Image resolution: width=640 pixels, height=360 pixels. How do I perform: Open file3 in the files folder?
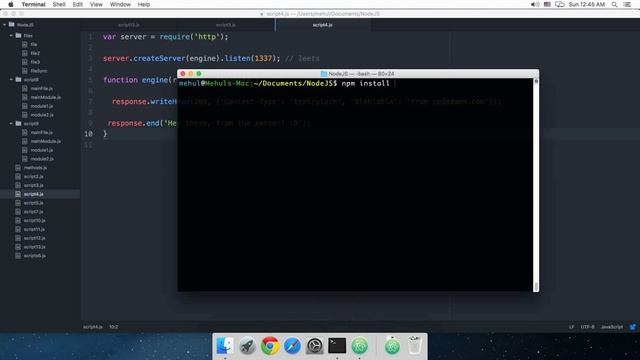[x=35, y=62]
